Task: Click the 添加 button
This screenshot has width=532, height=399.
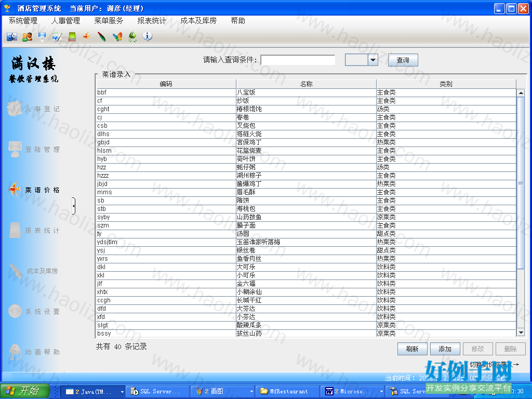Action: pyautogui.click(x=445, y=349)
